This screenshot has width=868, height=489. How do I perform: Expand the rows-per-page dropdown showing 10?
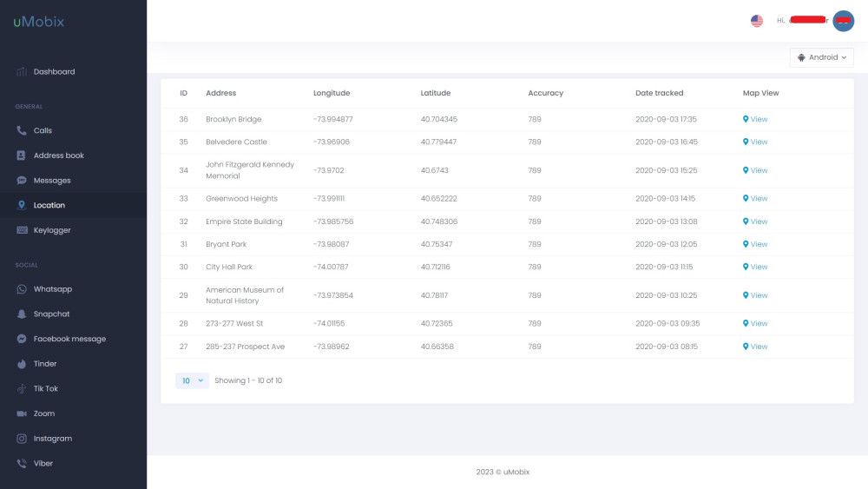192,380
